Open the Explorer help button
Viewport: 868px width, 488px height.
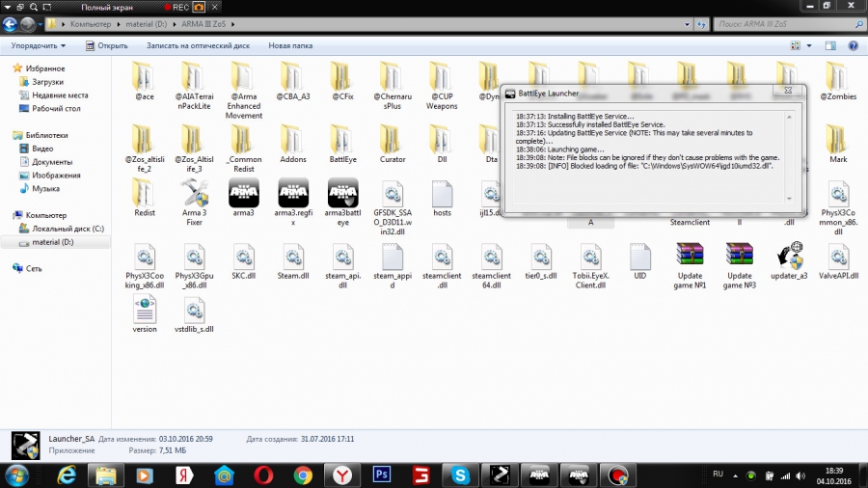point(854,46)
